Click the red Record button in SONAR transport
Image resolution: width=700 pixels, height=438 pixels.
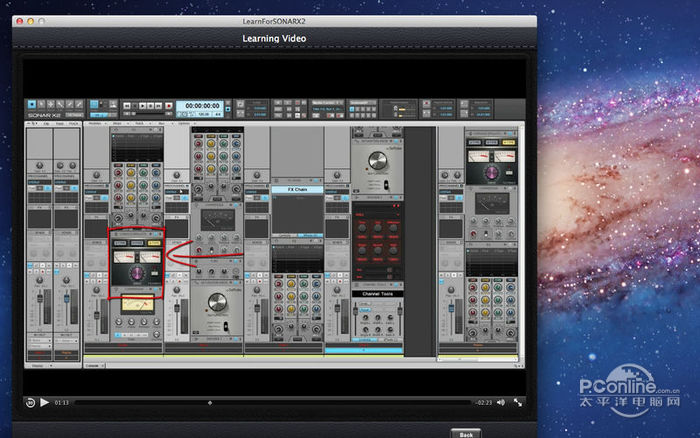pyautogui.click(x=169, y=106)
